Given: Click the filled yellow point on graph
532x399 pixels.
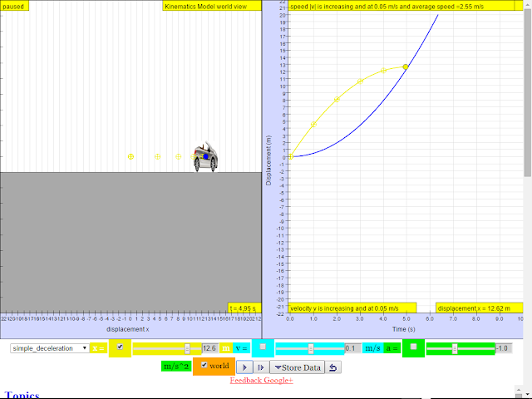Looking at the screenshot, I should (x=406, y=66).
